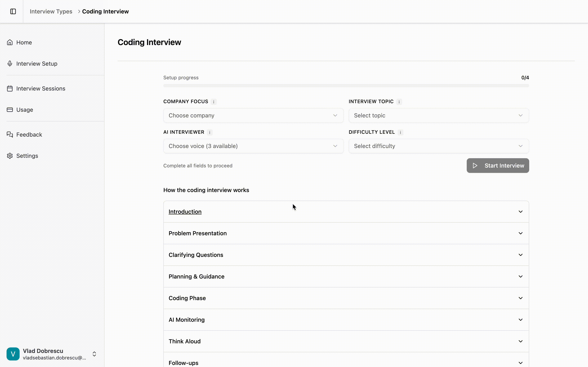This screenshot has height=367, width=588.
Task: Open the Select difficulty dropdown
Action: coord(438,146)
